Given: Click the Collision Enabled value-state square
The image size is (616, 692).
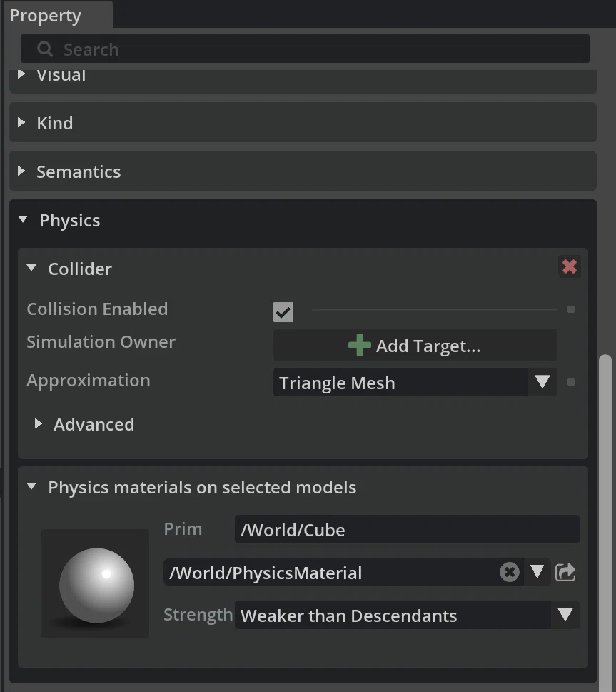Looking at the screenshot, I should pyautogui.click(x=571, y=309).
